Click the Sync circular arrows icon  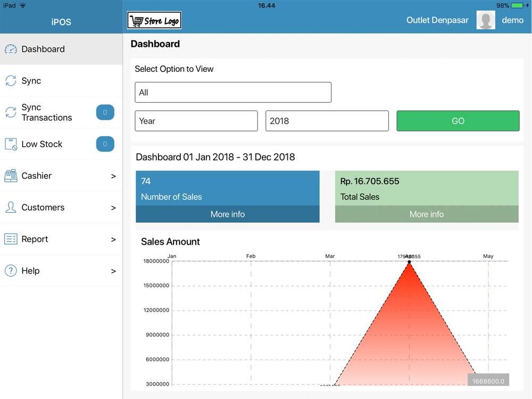(11, 81)
